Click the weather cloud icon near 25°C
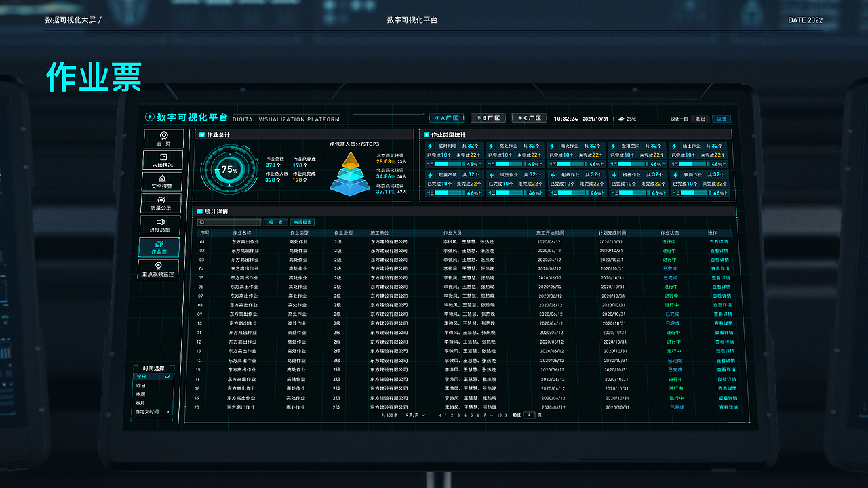 click(x=621, y=119)
